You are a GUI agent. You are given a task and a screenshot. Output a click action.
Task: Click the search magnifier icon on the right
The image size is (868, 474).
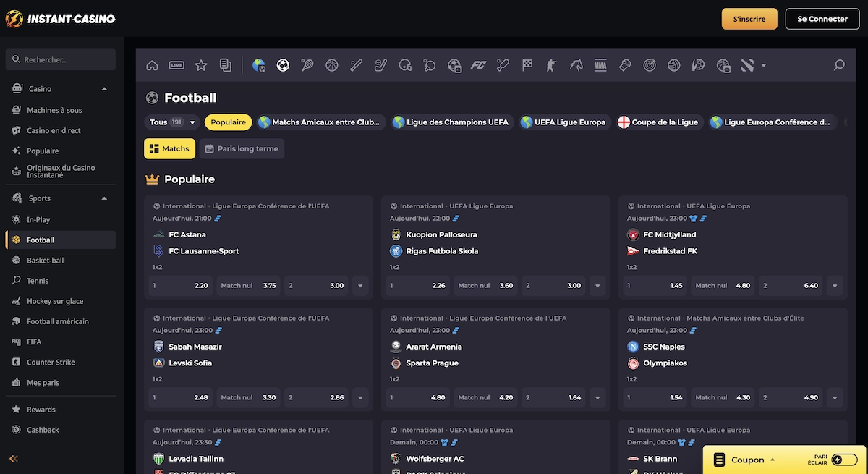click(x=838, y=64)
